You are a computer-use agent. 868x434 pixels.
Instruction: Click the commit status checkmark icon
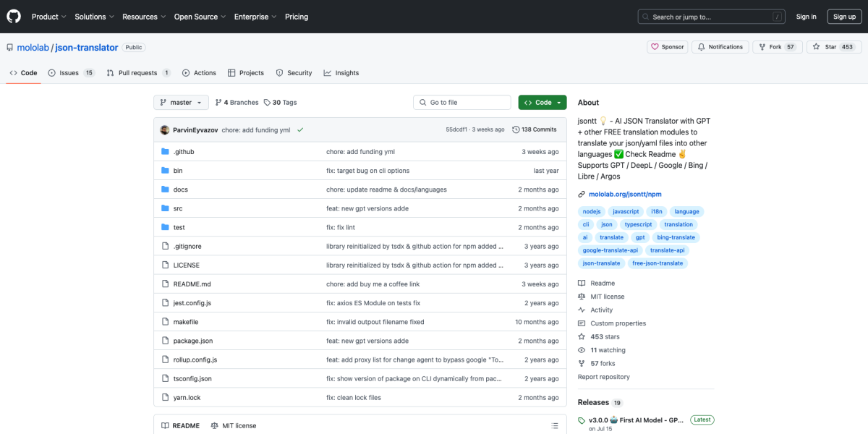point(299,129)
